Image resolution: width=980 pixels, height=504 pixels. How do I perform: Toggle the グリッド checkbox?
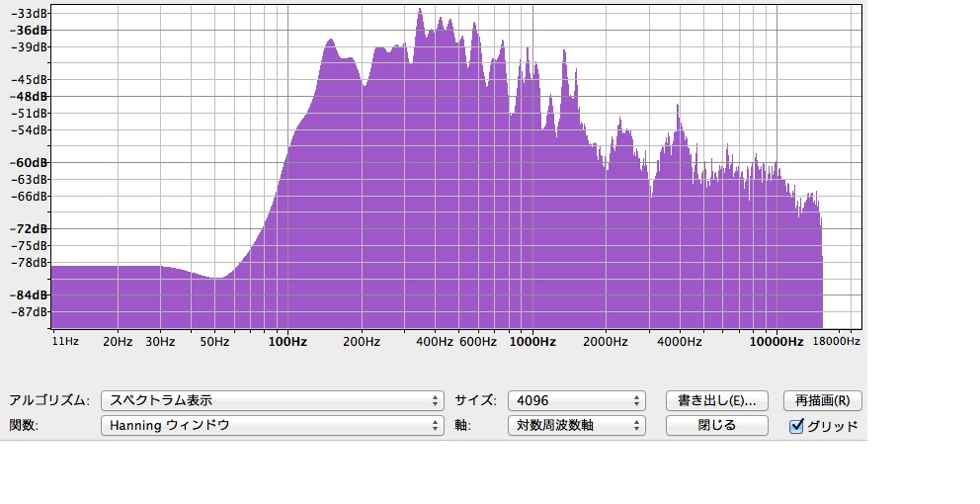pos(797,427)
